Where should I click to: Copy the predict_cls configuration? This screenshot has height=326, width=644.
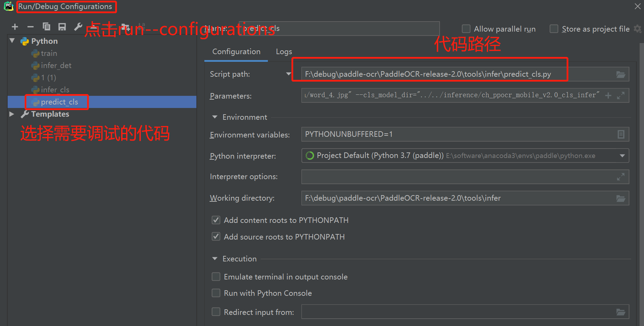click(46, 27)
